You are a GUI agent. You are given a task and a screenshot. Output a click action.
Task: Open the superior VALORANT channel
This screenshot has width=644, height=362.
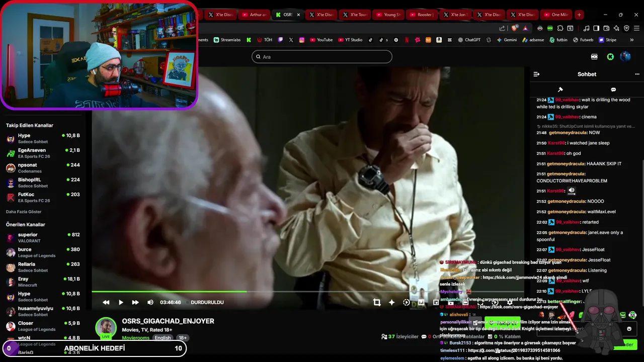pos(43,238)
